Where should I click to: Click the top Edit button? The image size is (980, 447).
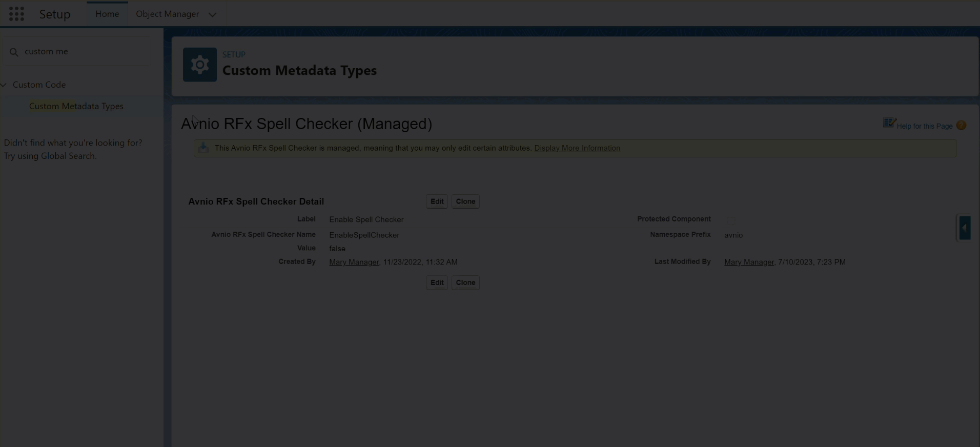point(437,201)
